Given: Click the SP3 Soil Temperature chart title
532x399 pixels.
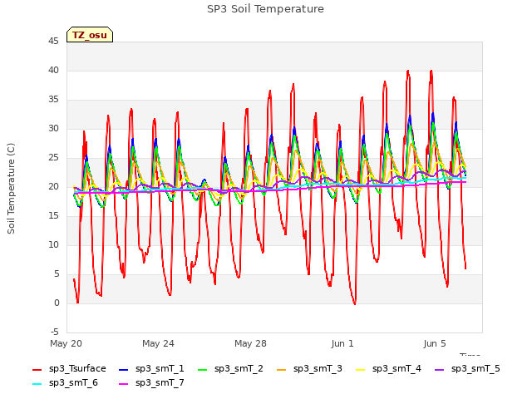Looking at the screenshot, I should tap(265, 9).
